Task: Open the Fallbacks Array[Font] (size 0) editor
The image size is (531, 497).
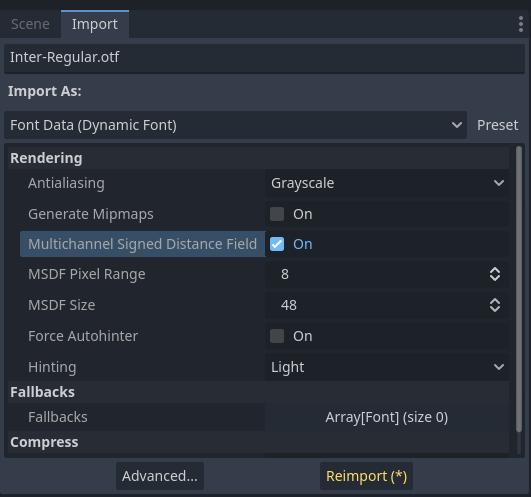Action: (x=387, y=417)
